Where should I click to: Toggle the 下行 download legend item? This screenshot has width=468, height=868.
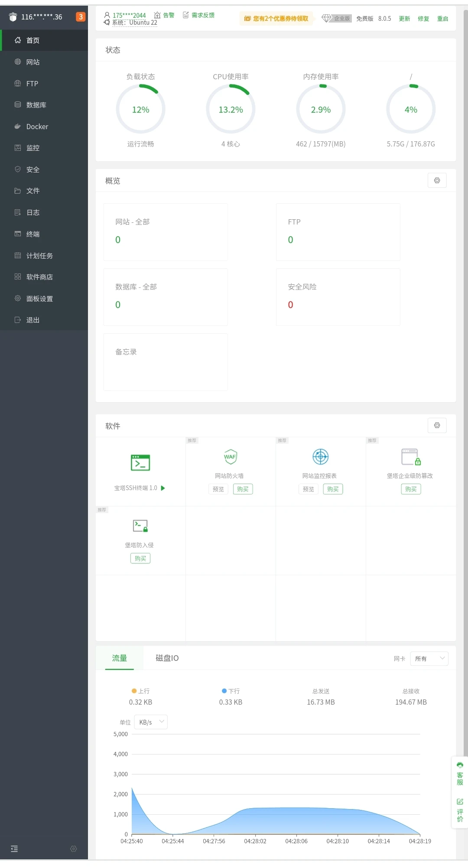coord(231,691)
